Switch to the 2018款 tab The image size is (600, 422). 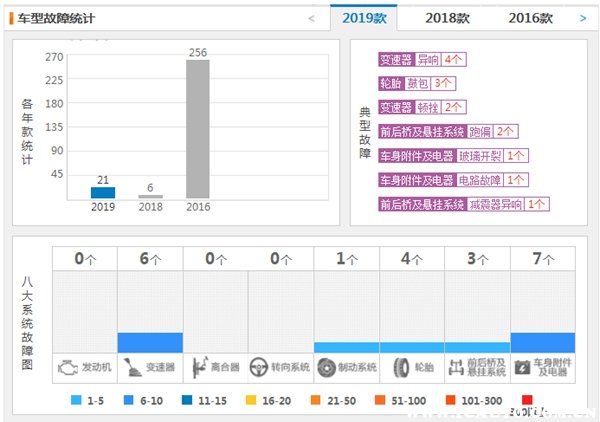click(448, 18)
